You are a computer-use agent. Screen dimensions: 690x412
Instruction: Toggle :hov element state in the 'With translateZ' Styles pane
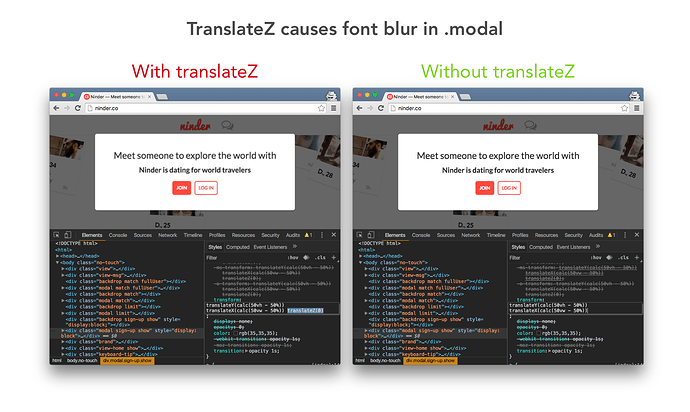(293, 257)
